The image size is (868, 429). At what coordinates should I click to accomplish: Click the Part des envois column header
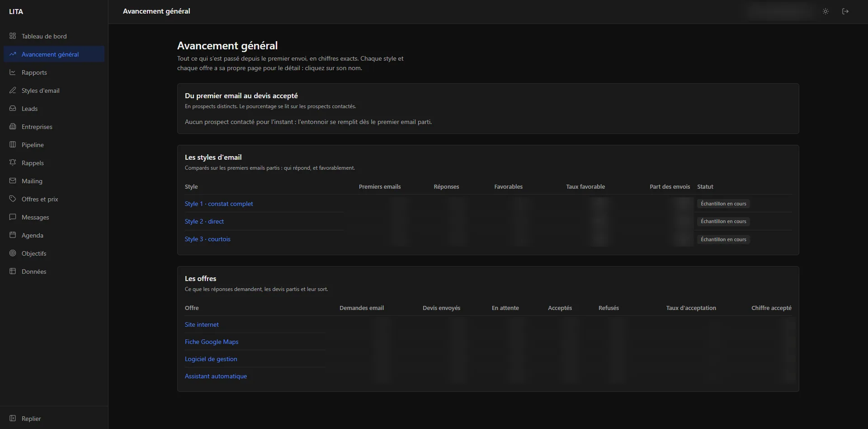tap(670, 187)
